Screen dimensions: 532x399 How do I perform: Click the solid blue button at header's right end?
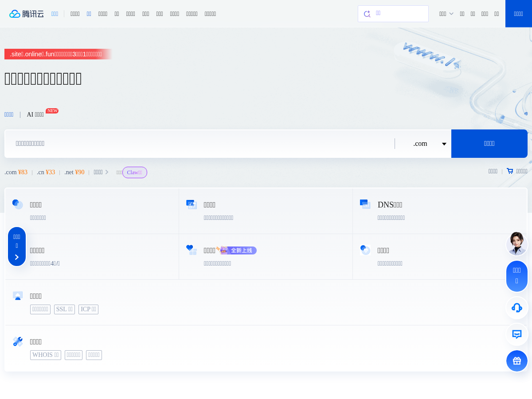(519, 14)
